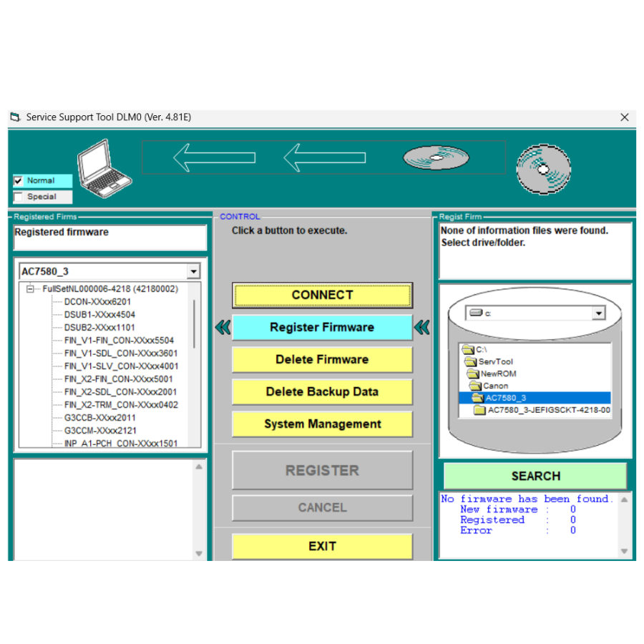Open the drive selection dropdown
This screenshot has width=644, height=644.
coord(599,313)
